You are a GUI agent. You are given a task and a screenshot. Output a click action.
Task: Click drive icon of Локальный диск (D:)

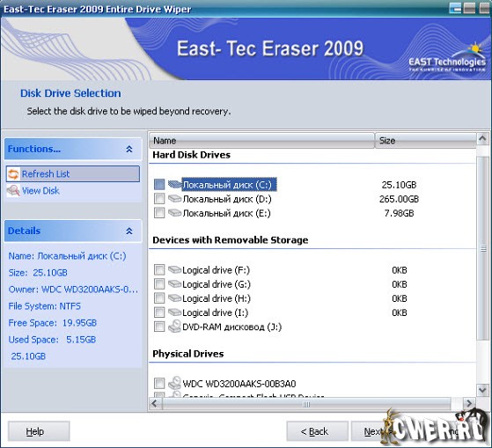[x=175, y=199]
